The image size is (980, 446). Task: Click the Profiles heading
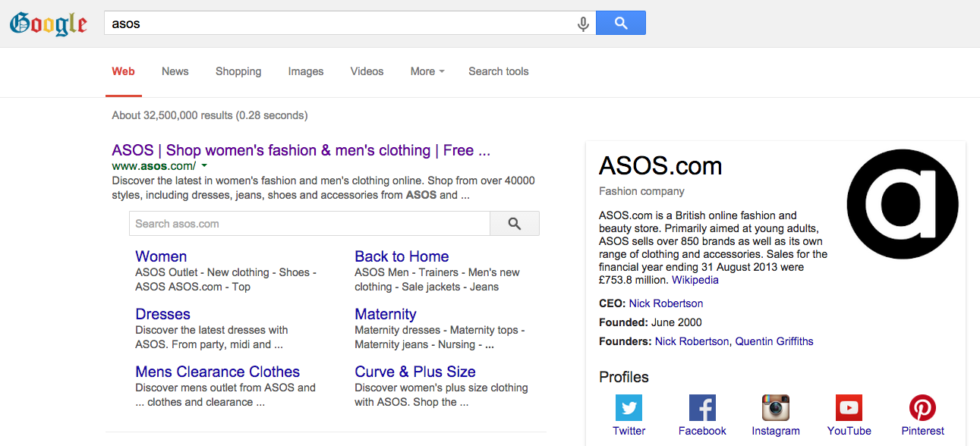coord(624,377)
